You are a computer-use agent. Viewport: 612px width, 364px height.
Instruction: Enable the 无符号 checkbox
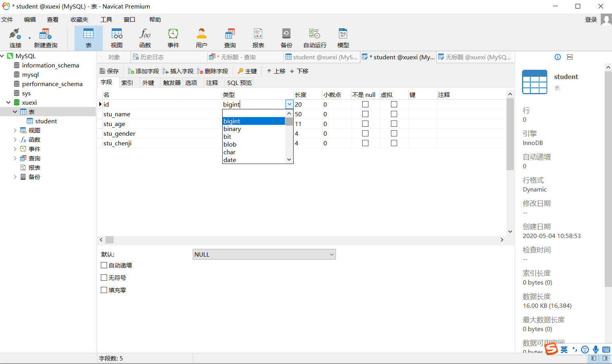(104, 278)
